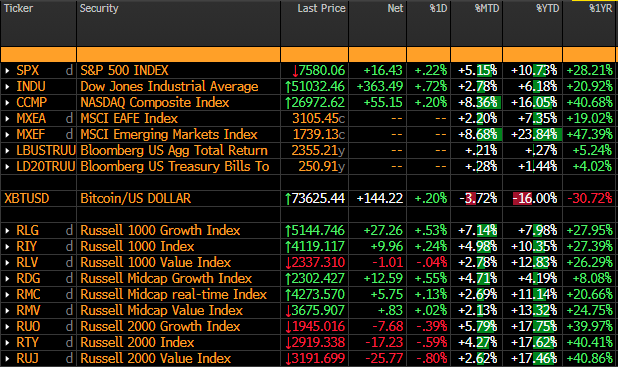Select the MXEF ticker
Image resolution: width=618 pixels, height=367 pixels.
point(31,135)
